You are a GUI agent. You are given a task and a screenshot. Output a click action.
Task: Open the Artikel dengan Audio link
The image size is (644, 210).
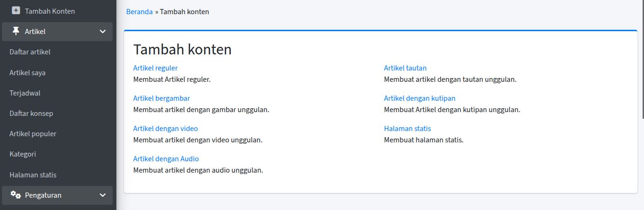click(x=166, y=159)
